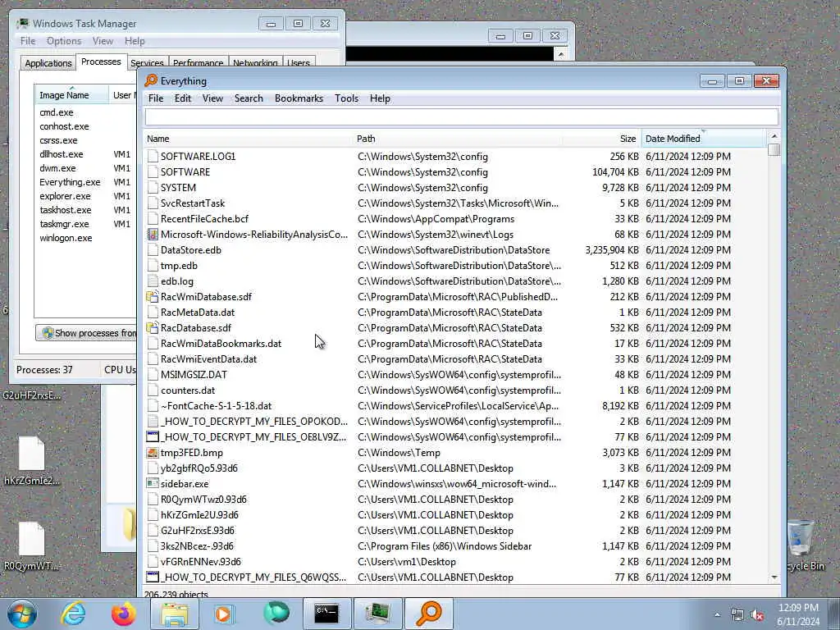
Task: Open Performance tab in Task Manager
Action: (199, 63)
